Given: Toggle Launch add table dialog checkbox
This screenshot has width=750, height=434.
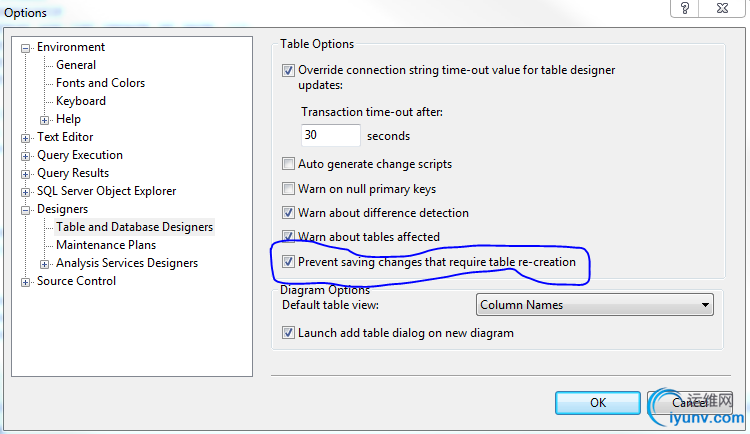Looking at the screenshot, I should (x=288, y=333).
